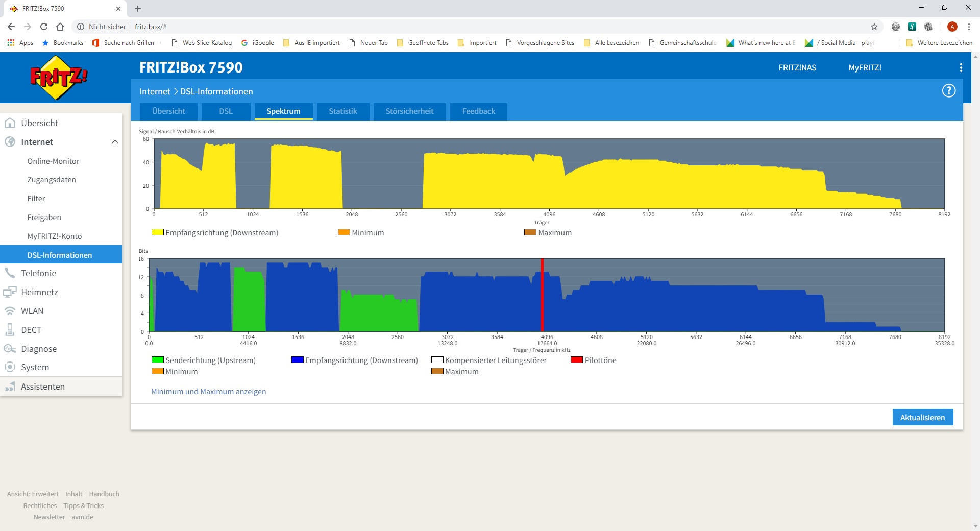
Task: Open Importiert bookmarks folder
Action: pos(477,43)
